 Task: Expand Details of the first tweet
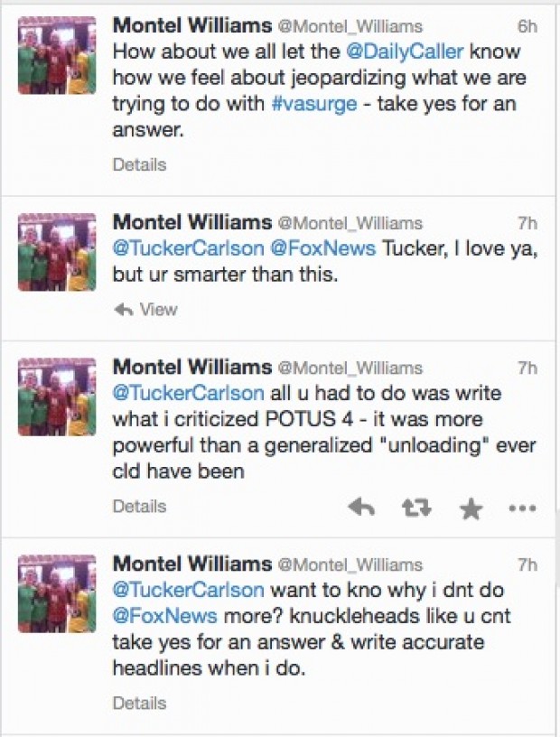click(x=139, y=165)
